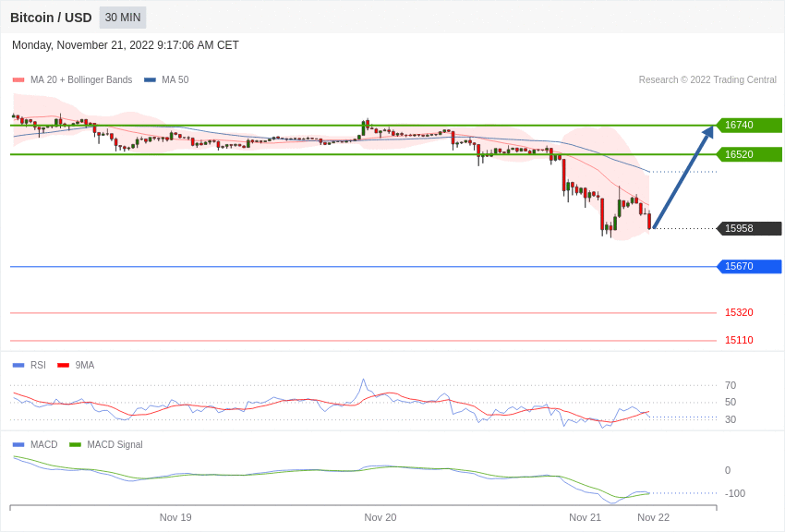Click the 15958 current price label
This screenshot has height=532, width=785.
coord(749,228)
